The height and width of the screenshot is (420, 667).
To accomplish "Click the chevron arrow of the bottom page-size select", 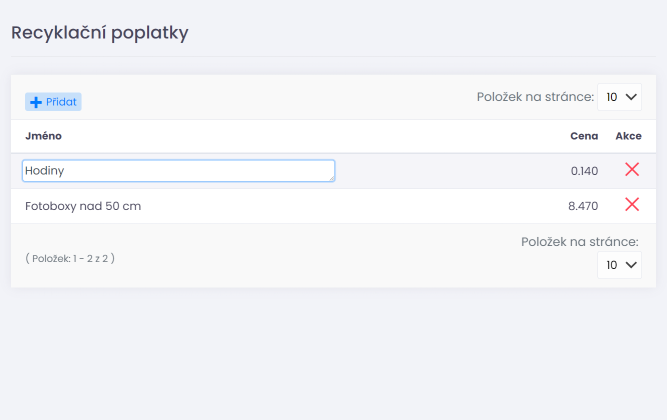I will (x=630, y=265).
